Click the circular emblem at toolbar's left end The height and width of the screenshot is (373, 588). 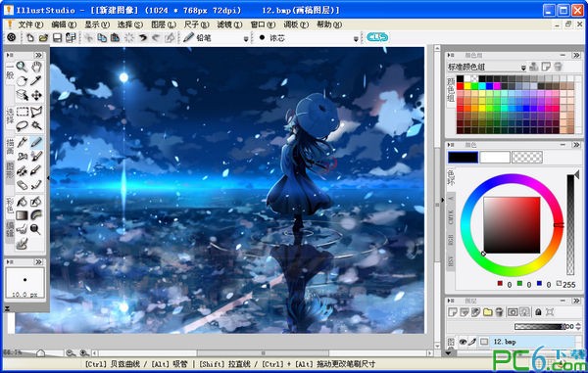11,37
